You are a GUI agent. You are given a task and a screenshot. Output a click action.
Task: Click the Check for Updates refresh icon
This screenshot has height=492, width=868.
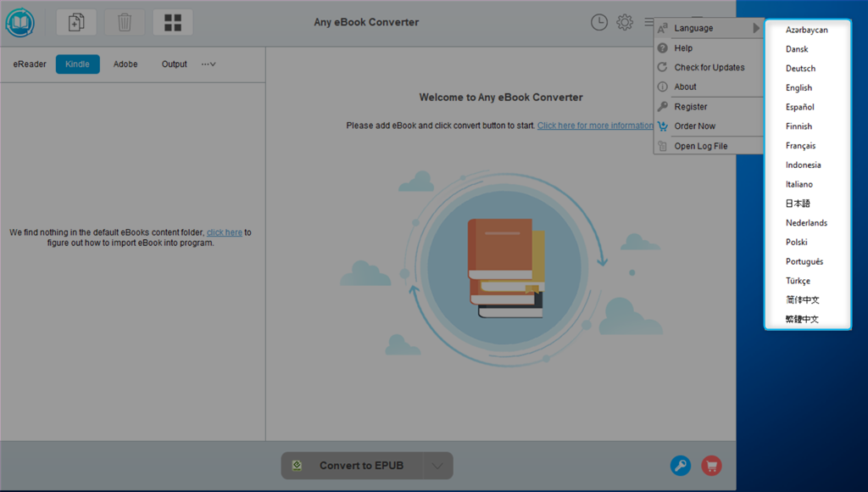click(662, 67)
